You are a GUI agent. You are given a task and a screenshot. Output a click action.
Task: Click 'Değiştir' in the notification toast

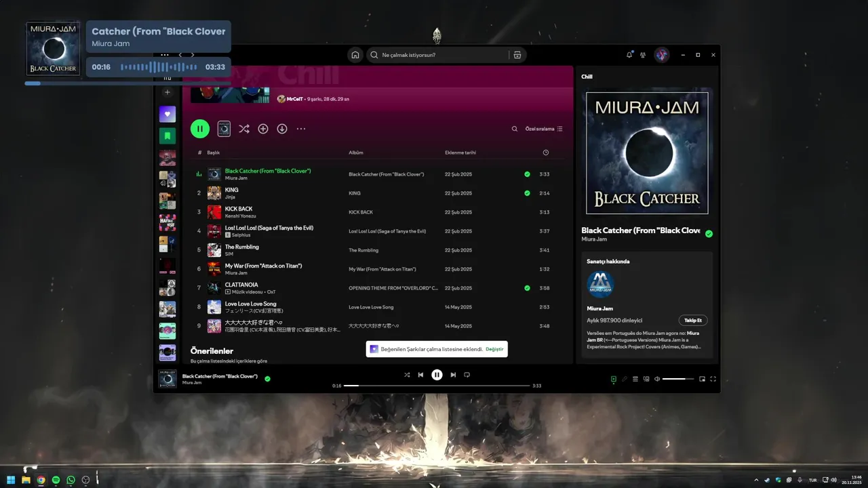click(x=494, y=349)
